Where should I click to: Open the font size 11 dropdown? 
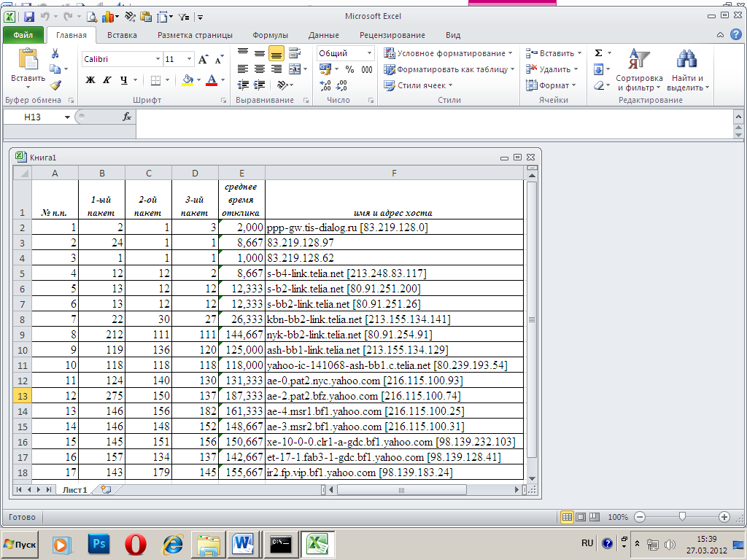point(189,59)
